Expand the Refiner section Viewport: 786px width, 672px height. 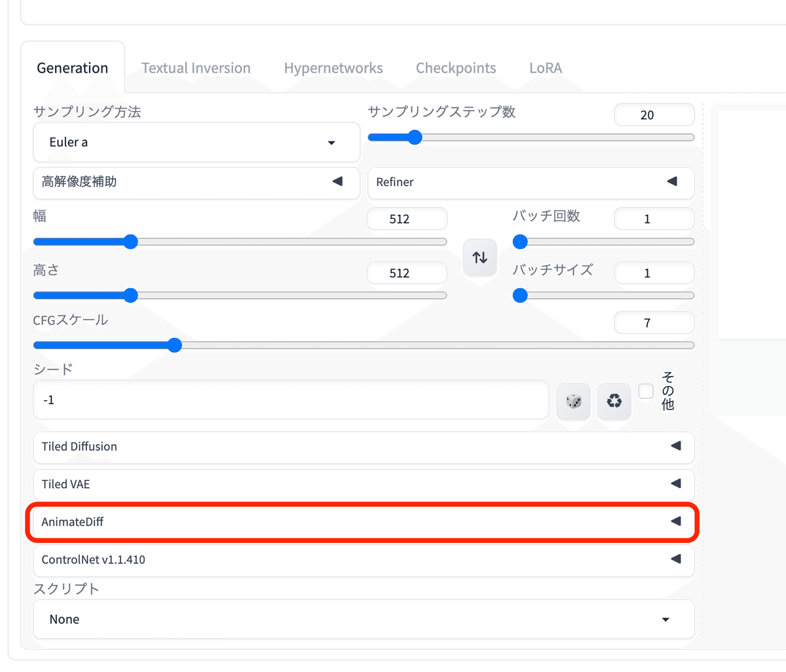(531, 182)
